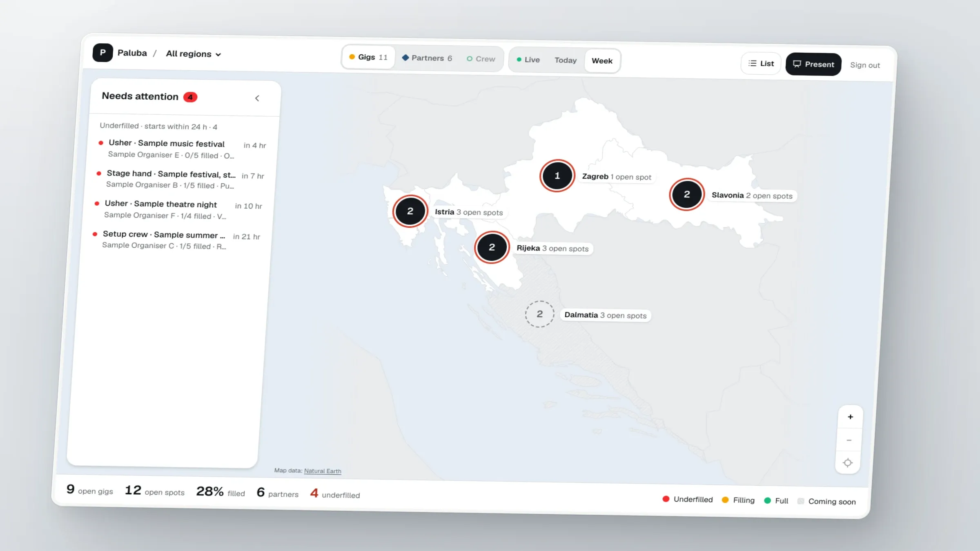Click the Underfilled red legend dot

(666, 499)
